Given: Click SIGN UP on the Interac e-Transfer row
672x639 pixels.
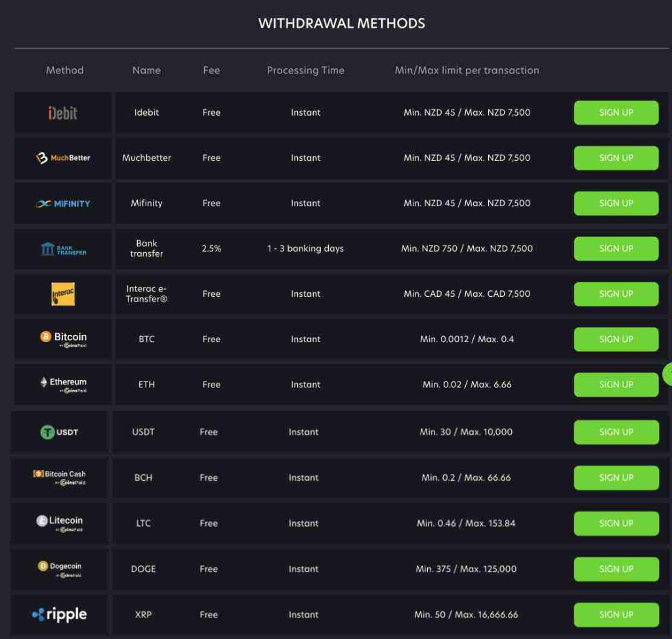Looking at the screenshot, I should pos(616,294).
